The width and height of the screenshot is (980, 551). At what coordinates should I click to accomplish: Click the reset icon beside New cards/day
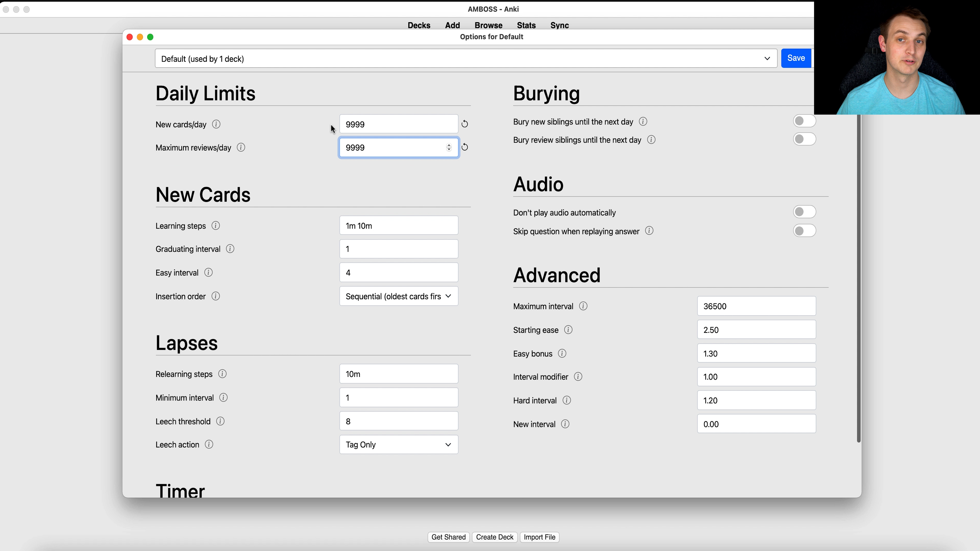click(x=464, y=123)
